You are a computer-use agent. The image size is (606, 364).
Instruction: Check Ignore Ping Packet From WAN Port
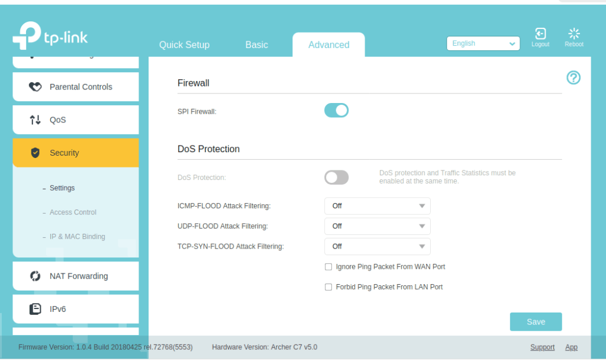click(x=328, y=266)
